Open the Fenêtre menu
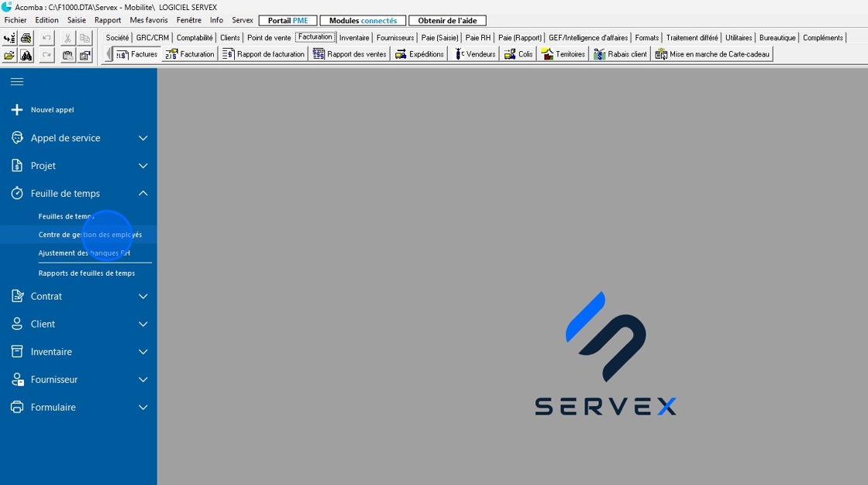 [x=189, y=20]
